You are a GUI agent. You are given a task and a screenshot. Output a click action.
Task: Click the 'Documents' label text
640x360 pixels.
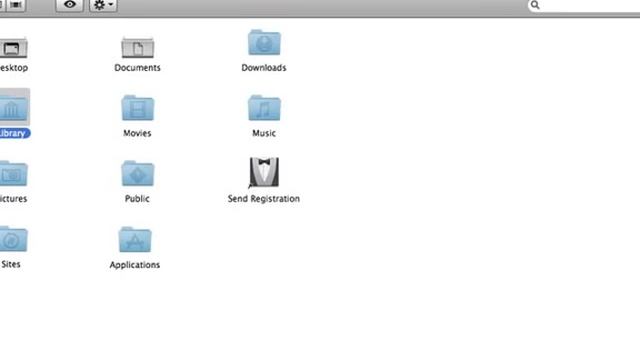[138, 68]
